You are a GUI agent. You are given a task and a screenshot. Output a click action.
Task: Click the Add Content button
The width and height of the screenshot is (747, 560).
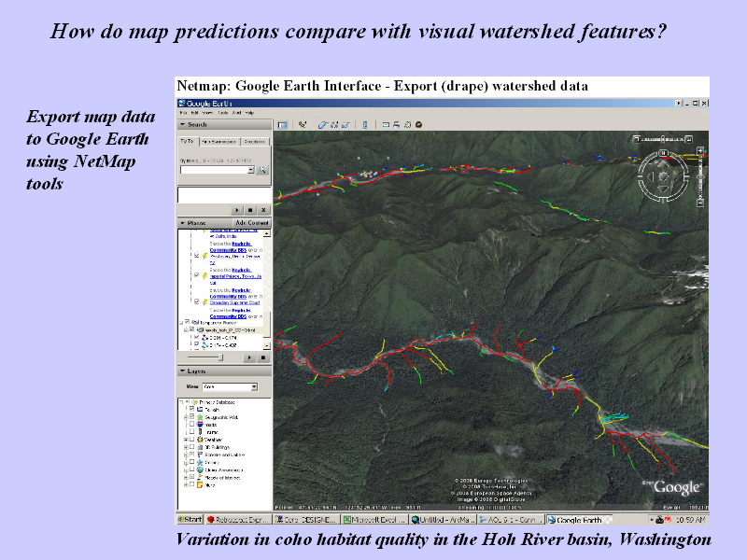click(252, 223)
